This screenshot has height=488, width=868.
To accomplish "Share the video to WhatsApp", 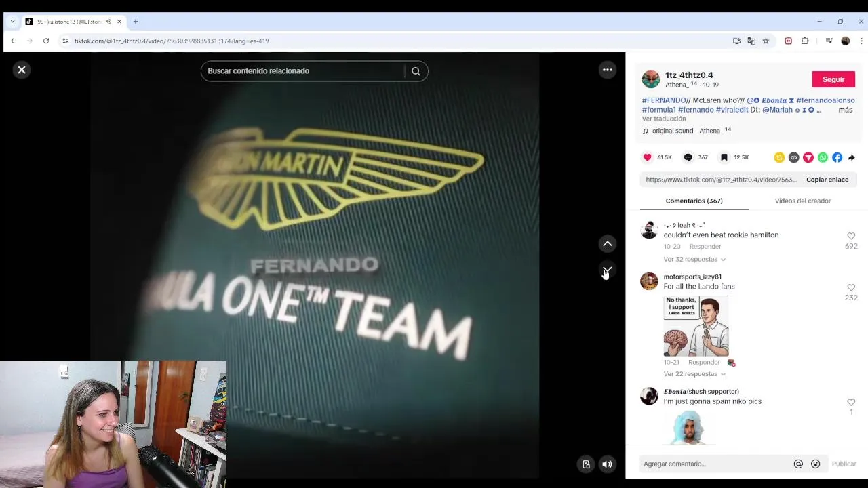I will click(823, 157).
